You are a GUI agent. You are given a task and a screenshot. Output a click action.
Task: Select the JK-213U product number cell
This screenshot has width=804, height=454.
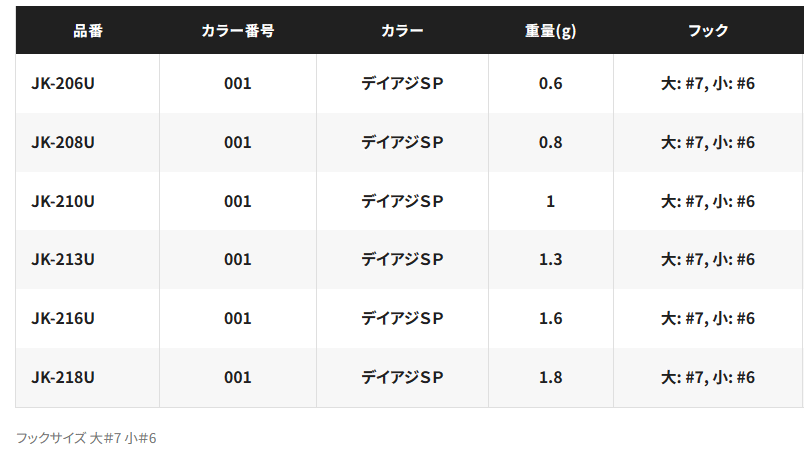[88, 260]
